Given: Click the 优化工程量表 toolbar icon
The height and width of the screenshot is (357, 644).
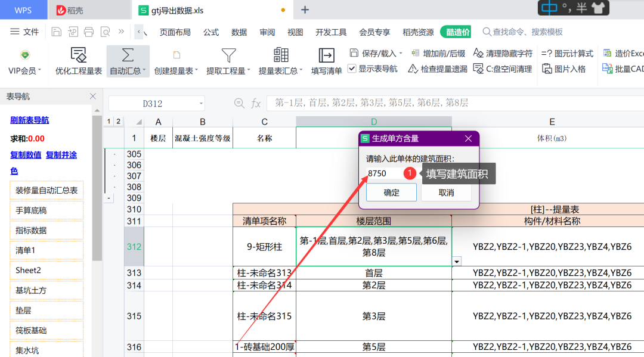Looking at the screenshot, I should click(79, 56).
